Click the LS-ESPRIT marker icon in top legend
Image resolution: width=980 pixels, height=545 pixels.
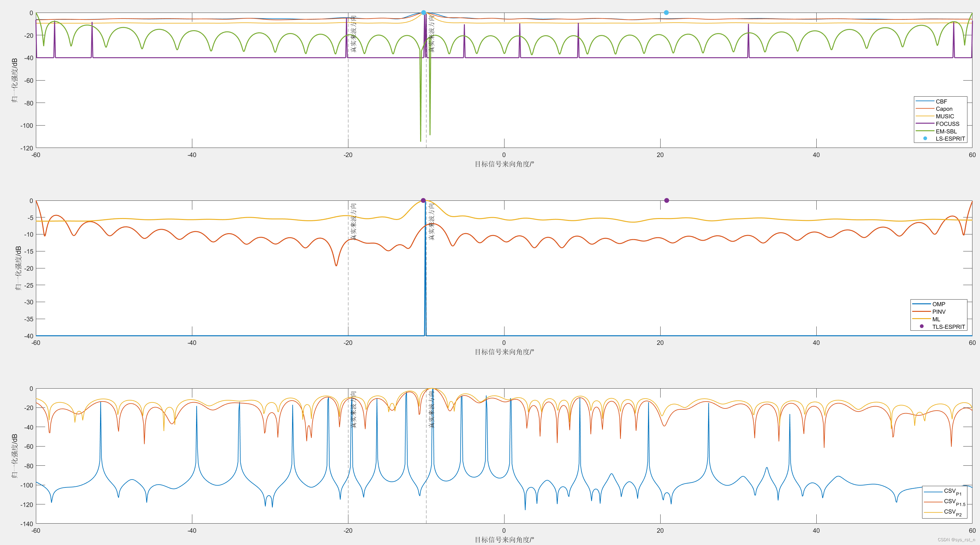(925, 138)
